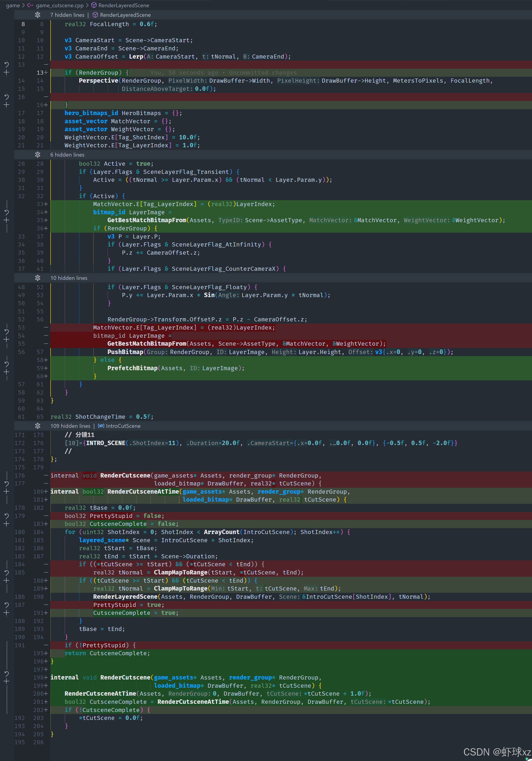Viewport: 532px width, 761px height.
Task: Jump to IntroCutScene symbol in hidden lines bar
Action: click(x=123, y=426)
